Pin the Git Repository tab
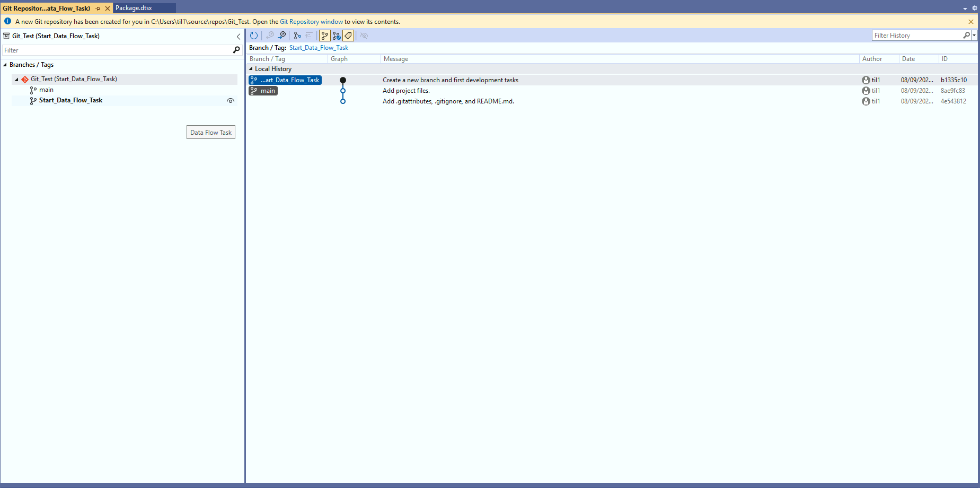 pos(98,8)
